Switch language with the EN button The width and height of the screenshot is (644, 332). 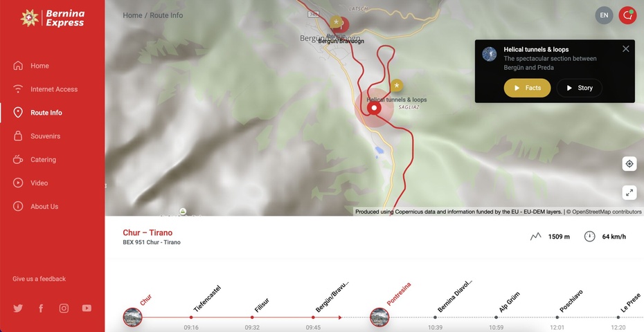point(604,15)
